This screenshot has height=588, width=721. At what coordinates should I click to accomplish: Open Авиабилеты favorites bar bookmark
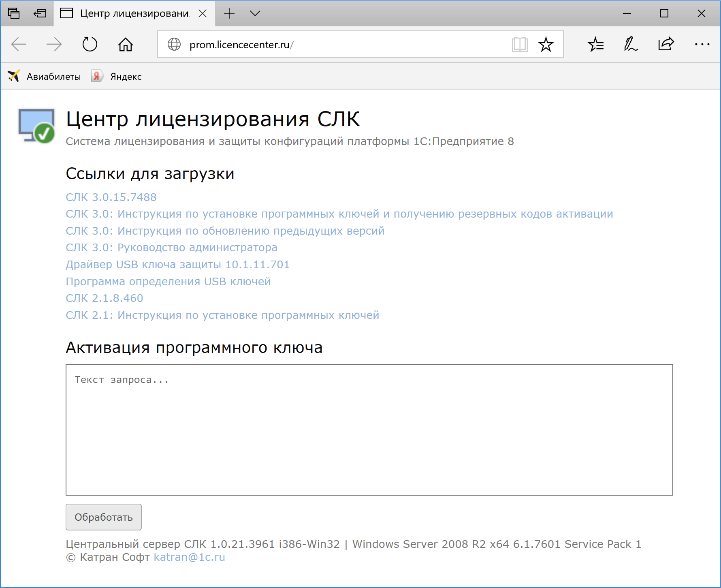click(44, 76)
